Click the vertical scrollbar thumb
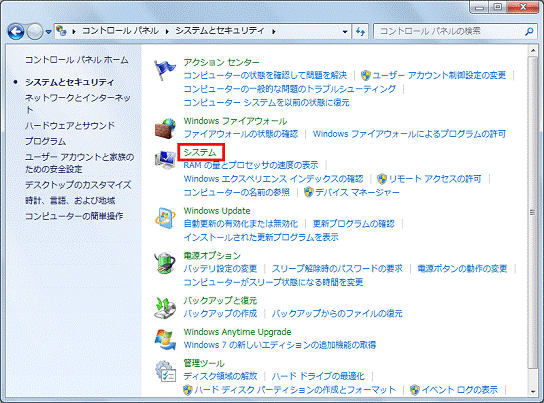 click(533, 212)
